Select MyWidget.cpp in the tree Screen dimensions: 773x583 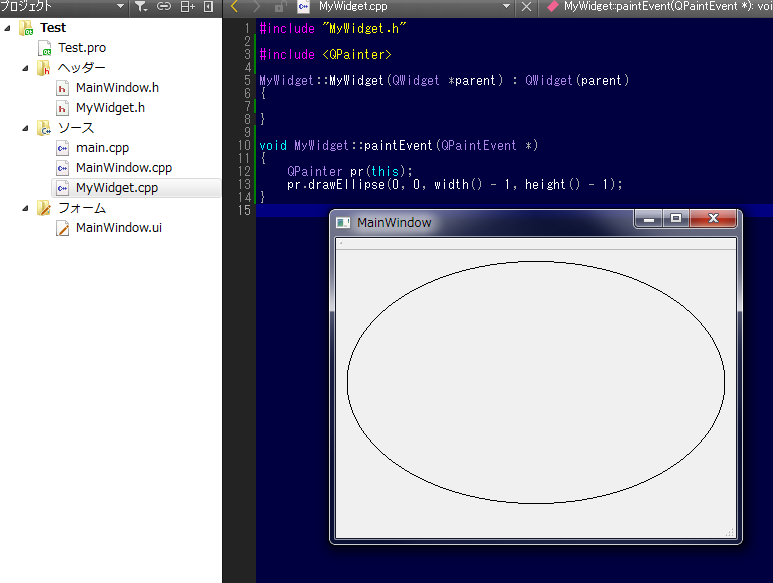[117, 188]
